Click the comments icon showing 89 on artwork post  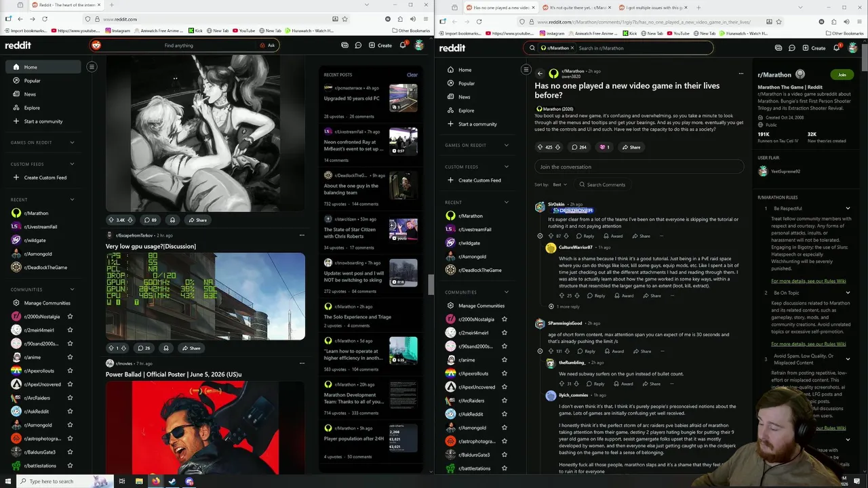point(150,220)
